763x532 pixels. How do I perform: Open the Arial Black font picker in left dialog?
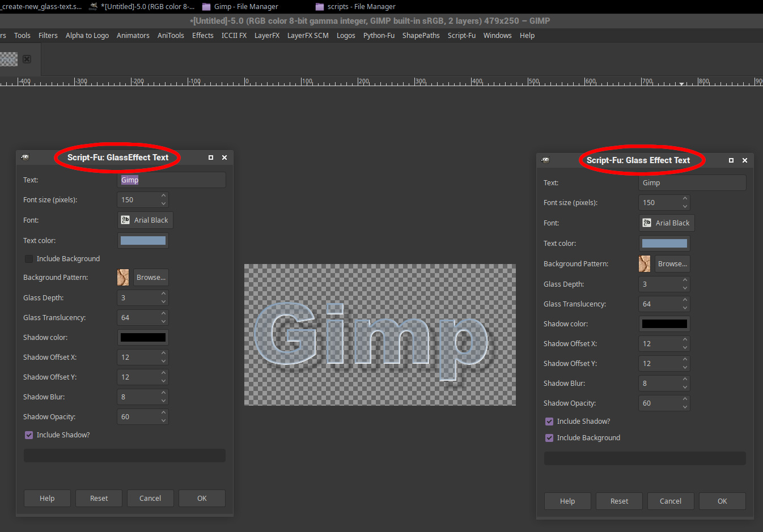[145, 220]
